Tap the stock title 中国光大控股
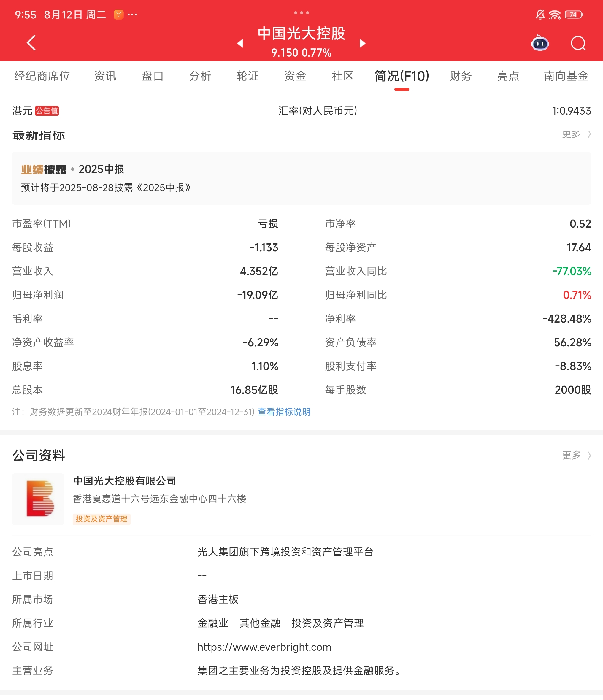This screenshot has height=700, width=603. [x=301, y=34]
